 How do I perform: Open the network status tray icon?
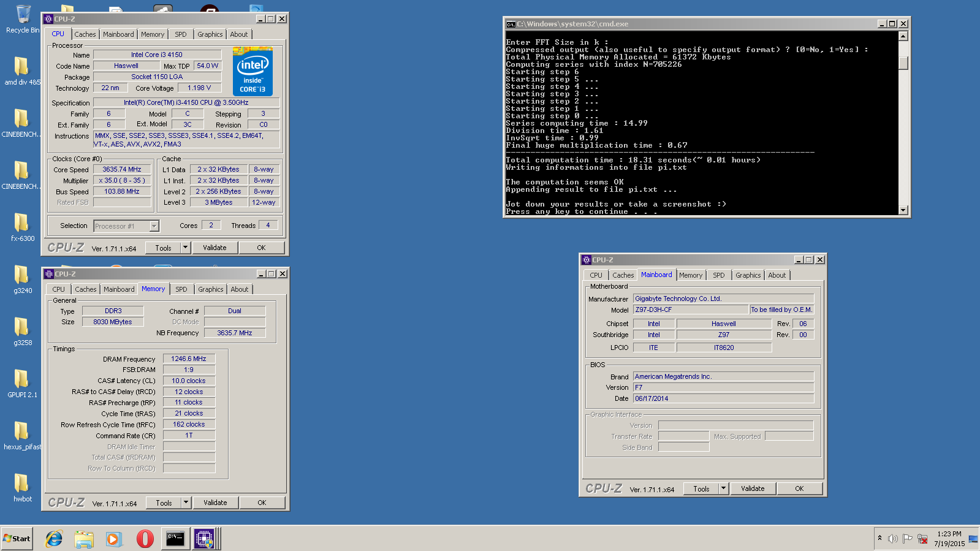922,539
